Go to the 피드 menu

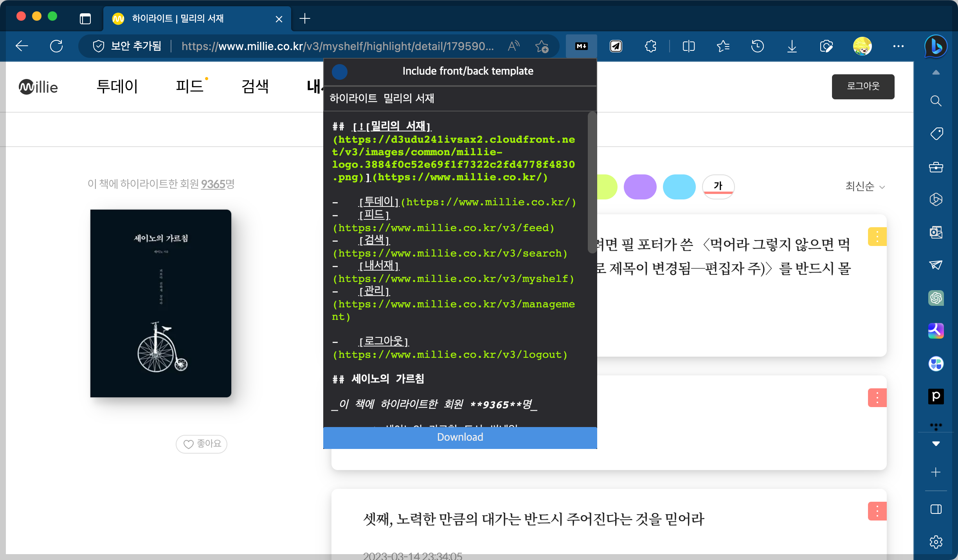(190, 86)
